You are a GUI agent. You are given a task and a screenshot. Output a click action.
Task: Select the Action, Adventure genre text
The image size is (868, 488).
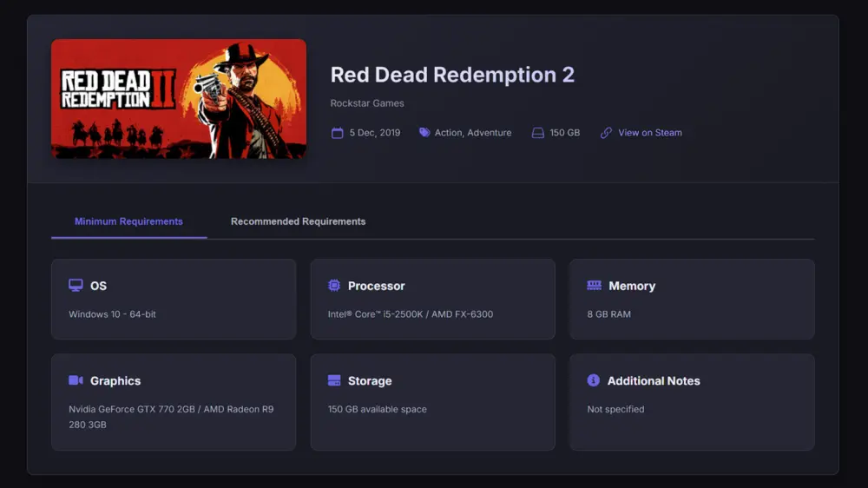point(473,133)
